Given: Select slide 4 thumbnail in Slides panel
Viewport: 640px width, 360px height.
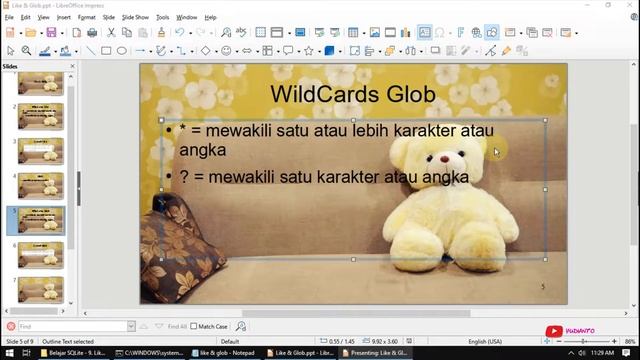Looking at the screenshot, I should click(40, 186).
